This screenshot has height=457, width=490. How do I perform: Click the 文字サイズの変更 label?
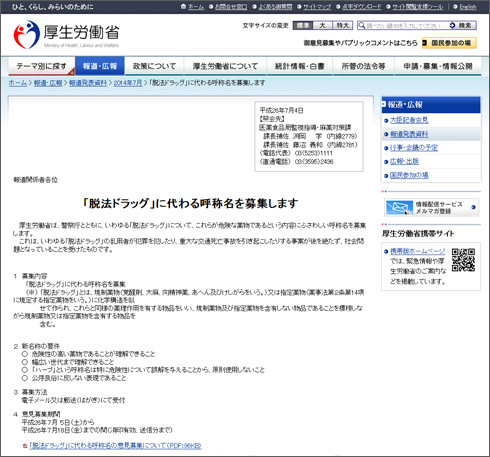coord(265,26)
